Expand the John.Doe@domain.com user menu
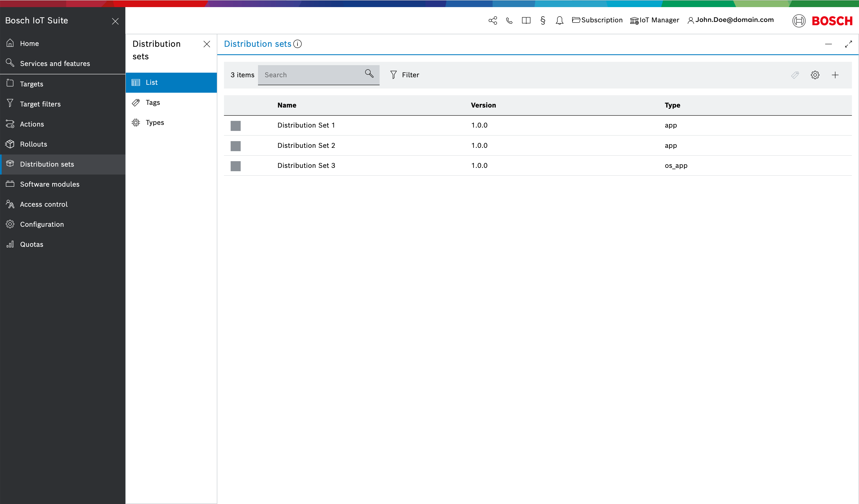 click(x=731, y=20)
